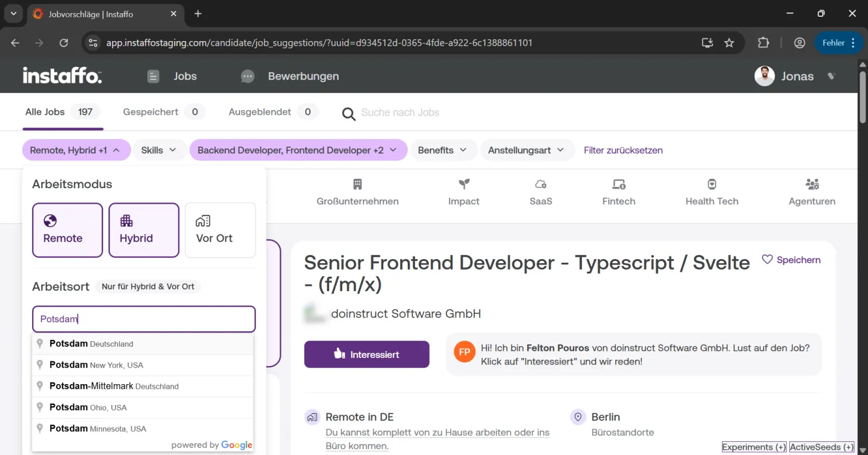Select the Großunternehmen category
This screenshot has height=455, width=868.
[x=358, y=192]
